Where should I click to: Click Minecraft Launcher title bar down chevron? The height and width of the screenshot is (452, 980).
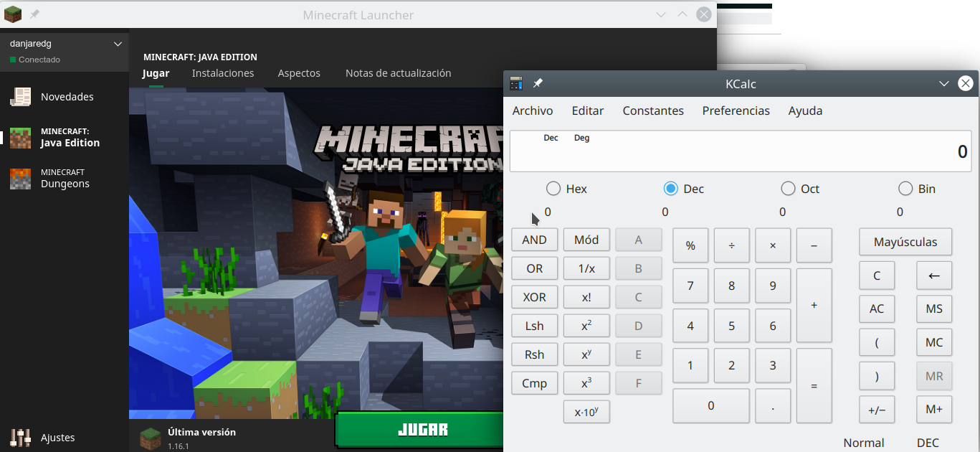coord(661,14)
